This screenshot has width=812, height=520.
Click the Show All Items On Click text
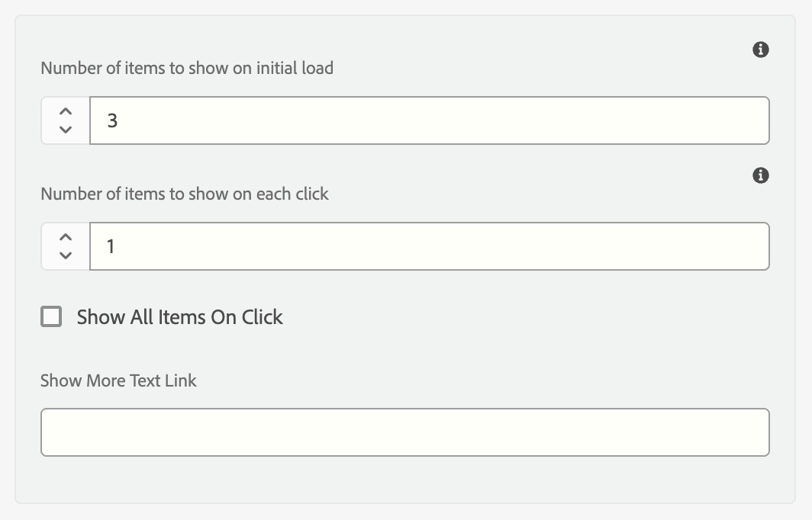coord(179,316)
